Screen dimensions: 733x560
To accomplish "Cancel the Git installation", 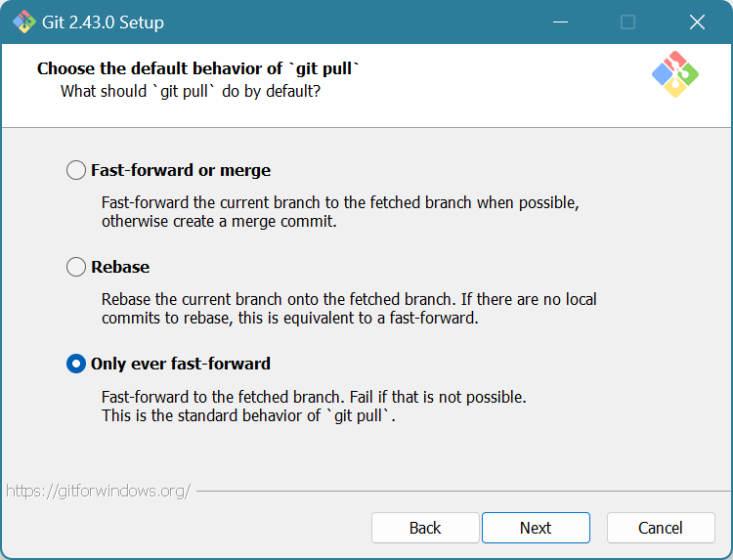I will point(661,528).
